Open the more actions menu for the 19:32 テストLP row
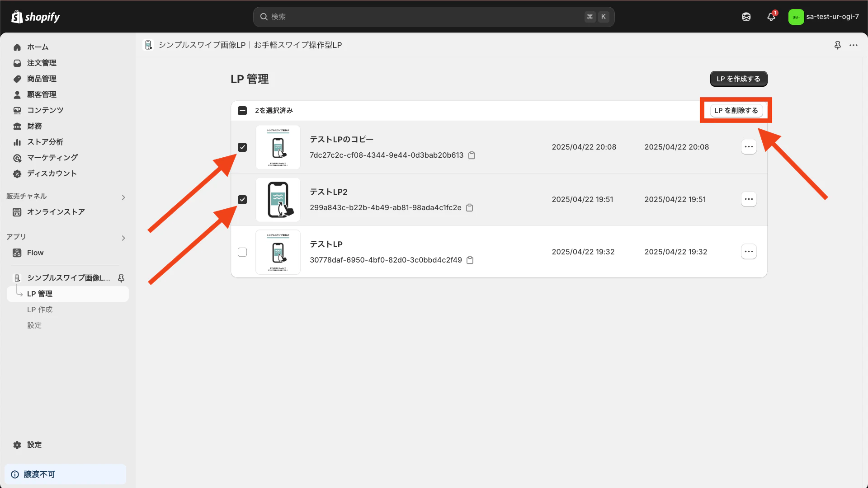 [749, 252]
